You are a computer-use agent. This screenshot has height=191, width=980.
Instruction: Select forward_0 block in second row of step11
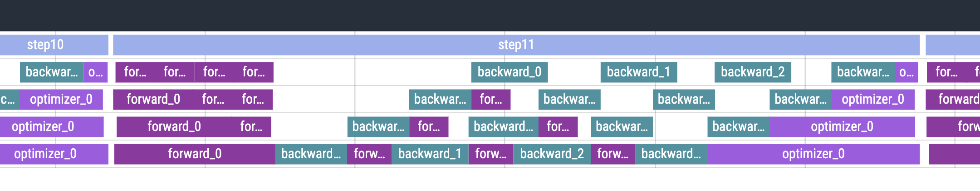[x=153, y=100]
